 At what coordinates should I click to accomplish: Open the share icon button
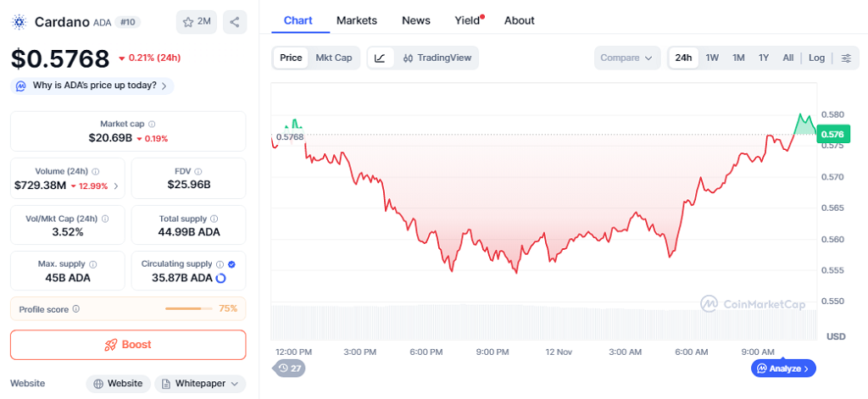pyautogui.click(x=235, y=22)
